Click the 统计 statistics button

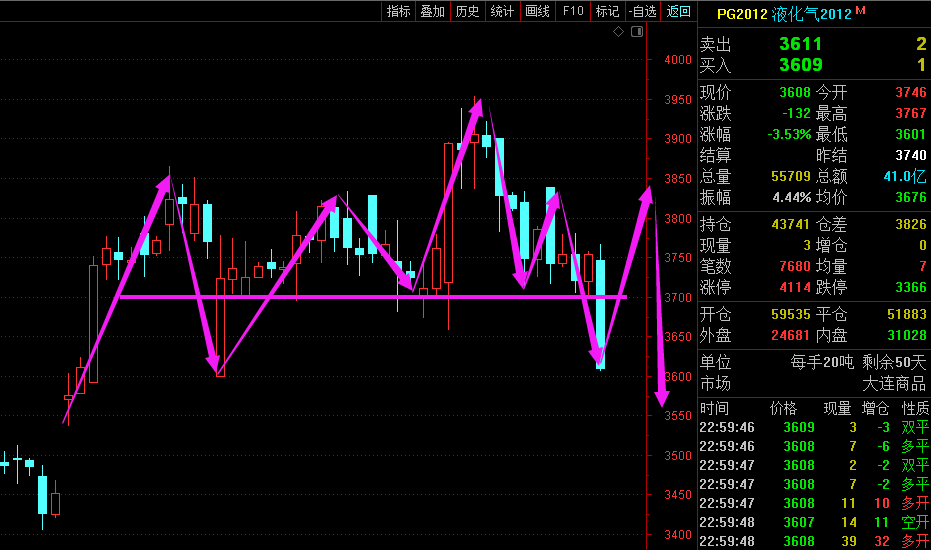click(x=502, y=11)
